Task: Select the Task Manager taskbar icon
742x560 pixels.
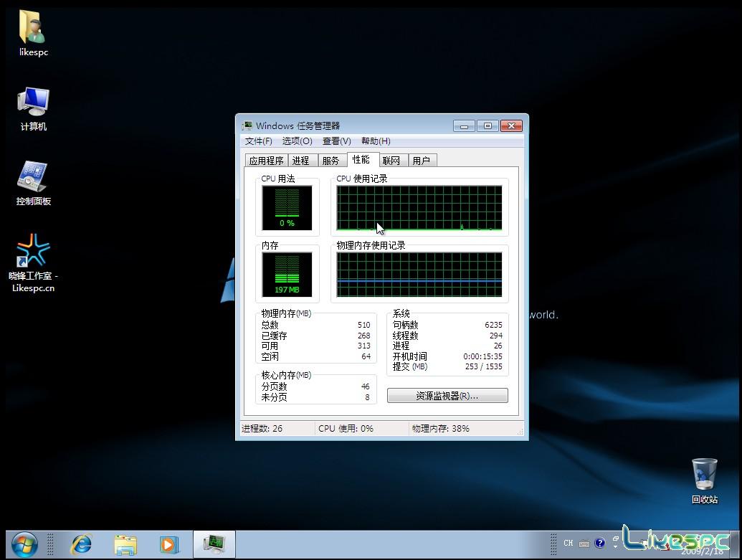Action: point(213,544)
